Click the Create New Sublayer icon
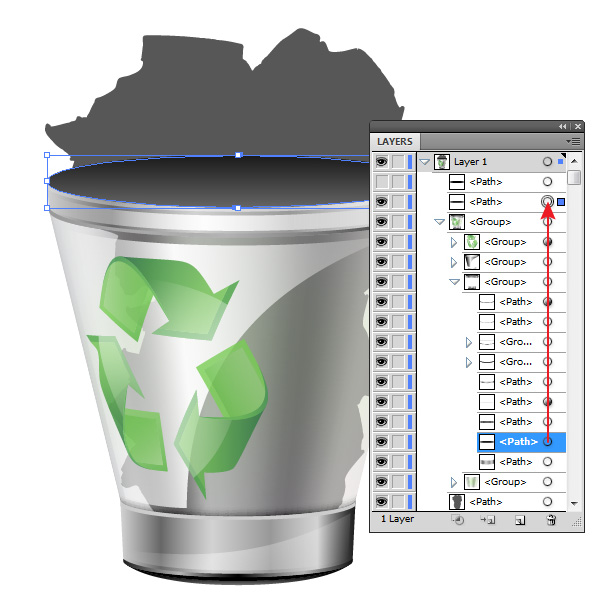The image size is (600, 610). (x=488, y=520)
